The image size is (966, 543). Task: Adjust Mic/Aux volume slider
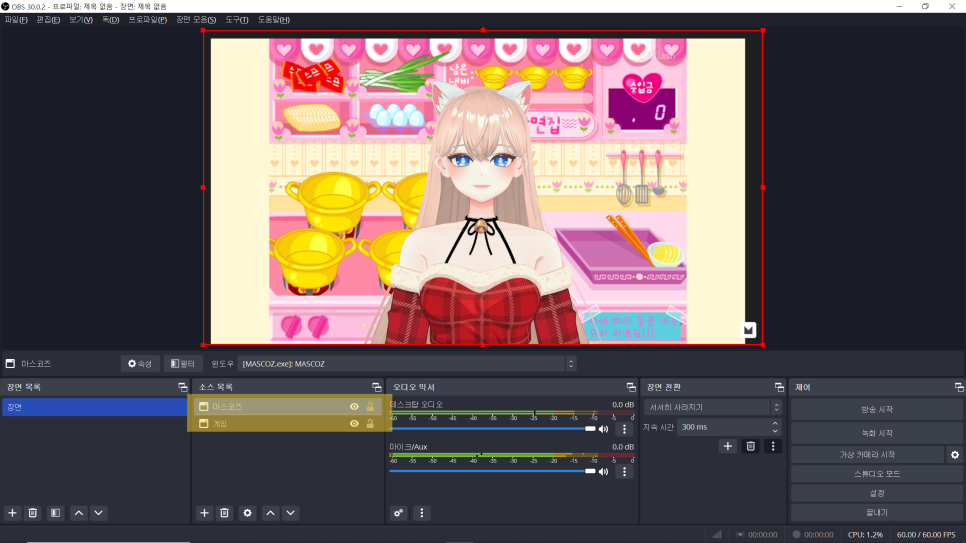tap(492, 472)
